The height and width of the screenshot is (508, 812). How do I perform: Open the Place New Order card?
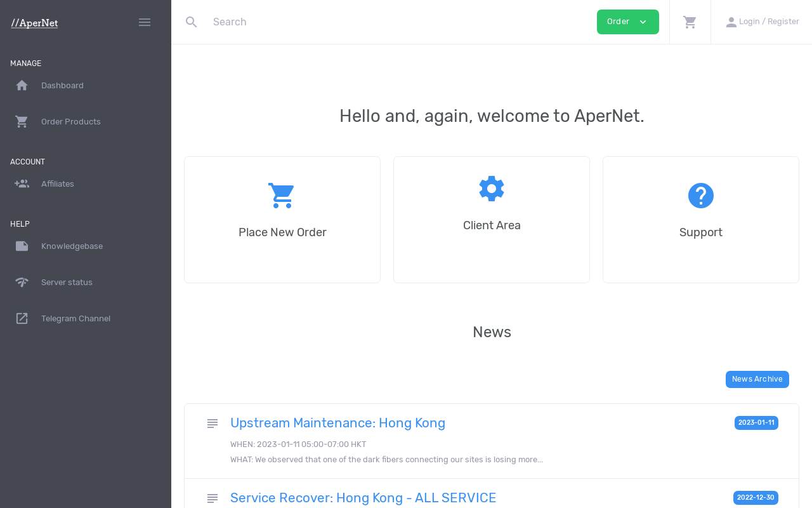pos(282,220)
